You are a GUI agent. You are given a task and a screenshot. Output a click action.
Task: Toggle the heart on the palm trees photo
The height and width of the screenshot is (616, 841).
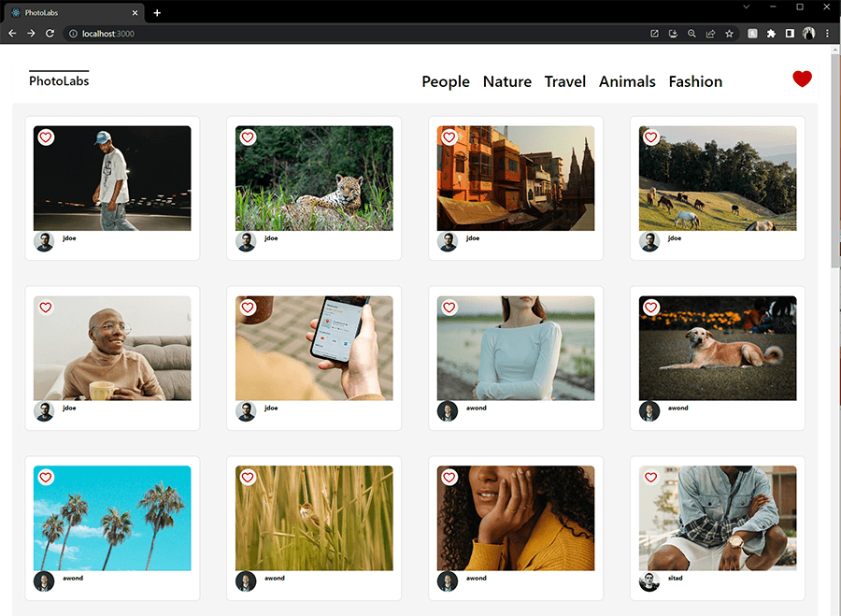pyautogui.click(x=45, y=477)
